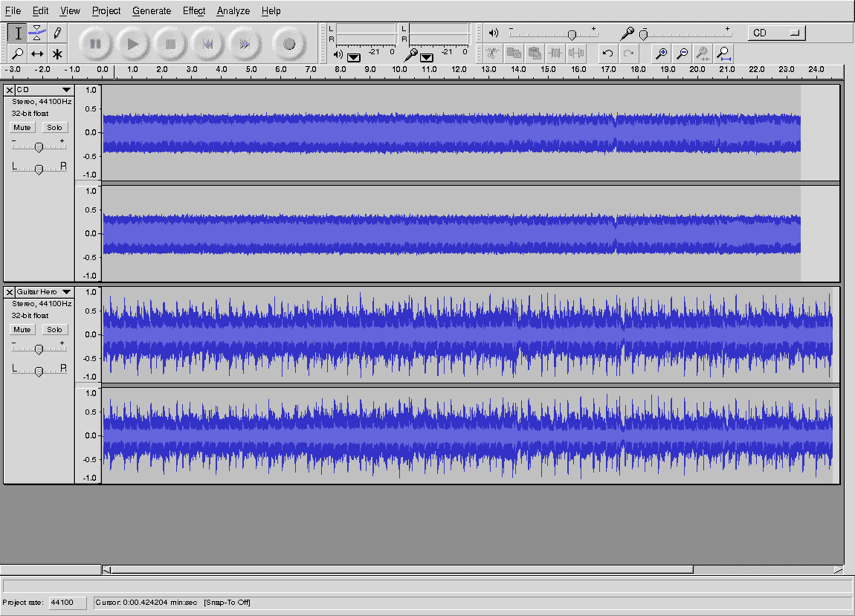The width and height of the screenshot is (855, 616).
Task: Open the CD input source combo box
Action: 776,33
